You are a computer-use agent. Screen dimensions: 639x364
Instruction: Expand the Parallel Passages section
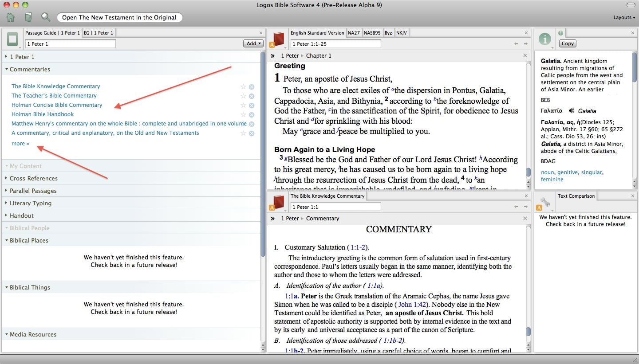7,191
